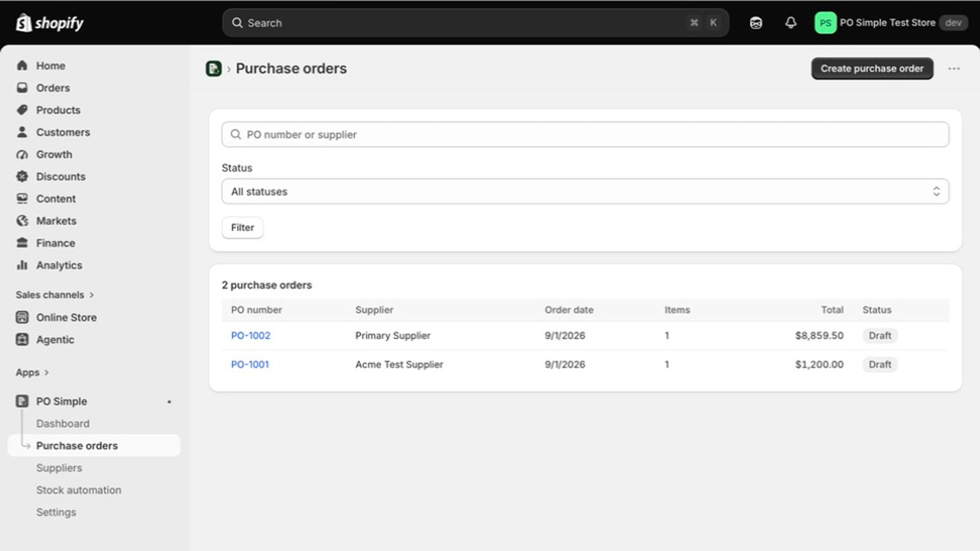The image size is (980, 551).
Task: Click the Filter button
Action: [x=242, y=228]
